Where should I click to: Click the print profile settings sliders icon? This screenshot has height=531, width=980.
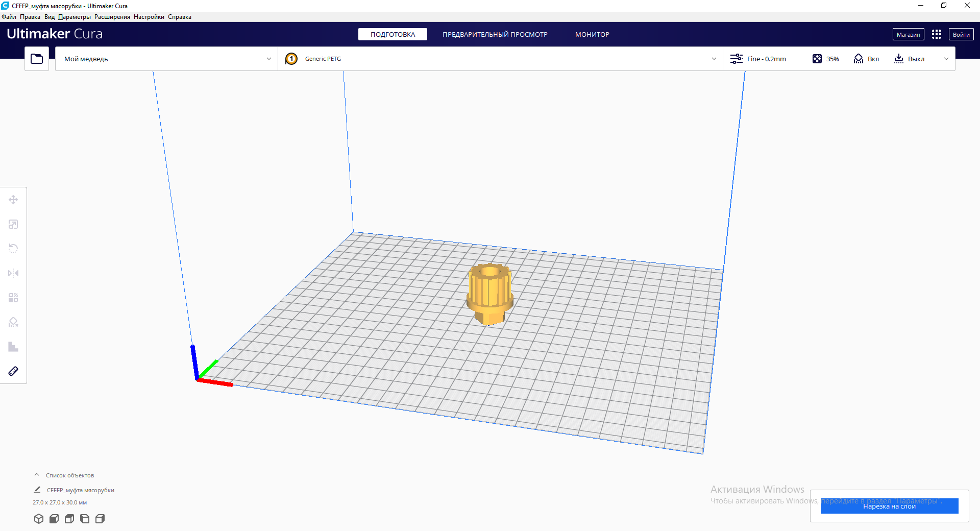pos(737,59)
